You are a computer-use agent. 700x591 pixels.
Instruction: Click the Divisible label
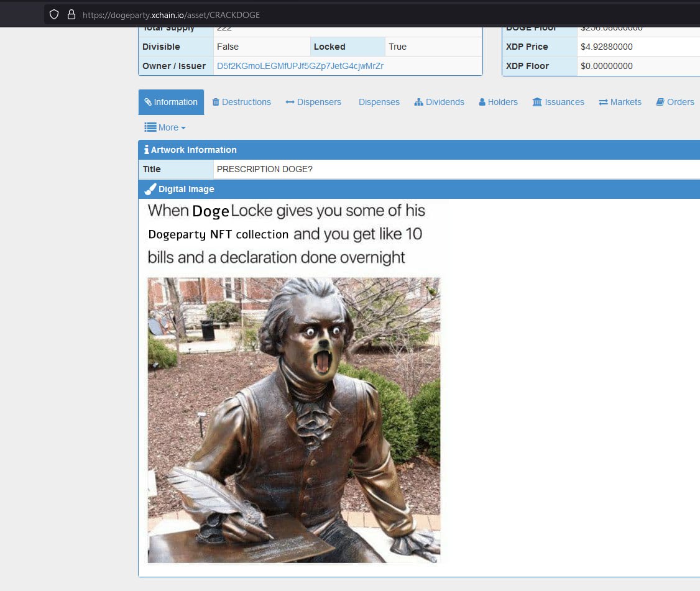click(x=161, y=47)
